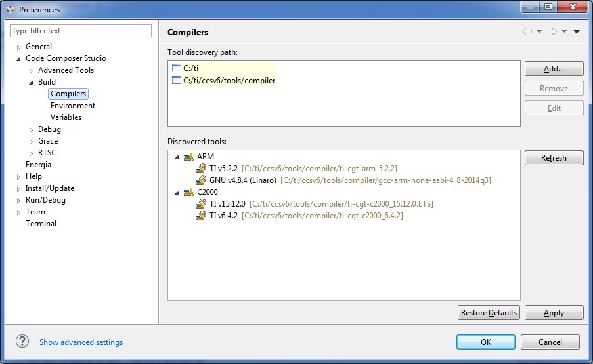The height and width of the screenshot is (364, 593).
Task: Collapse the ARM discovered tools group
Action: click(177, 157)
